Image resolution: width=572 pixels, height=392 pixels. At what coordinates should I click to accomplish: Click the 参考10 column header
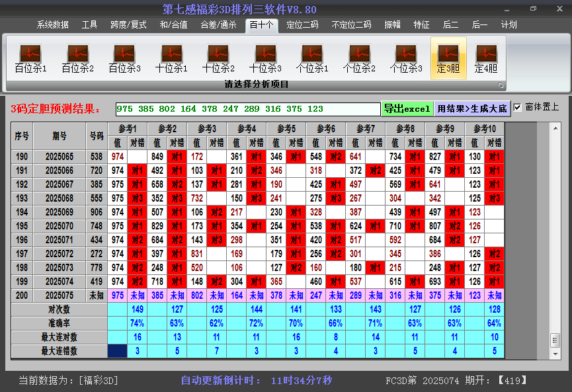point(485,129)
